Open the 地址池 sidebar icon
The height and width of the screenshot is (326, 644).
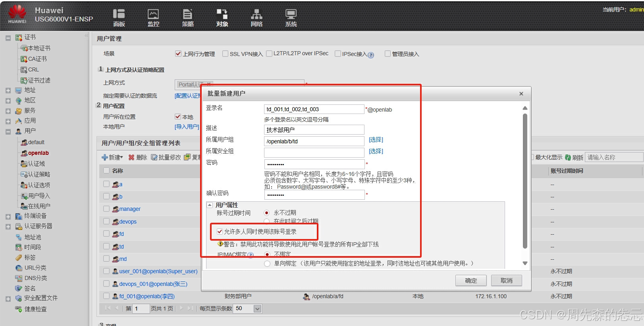(19, 237)
